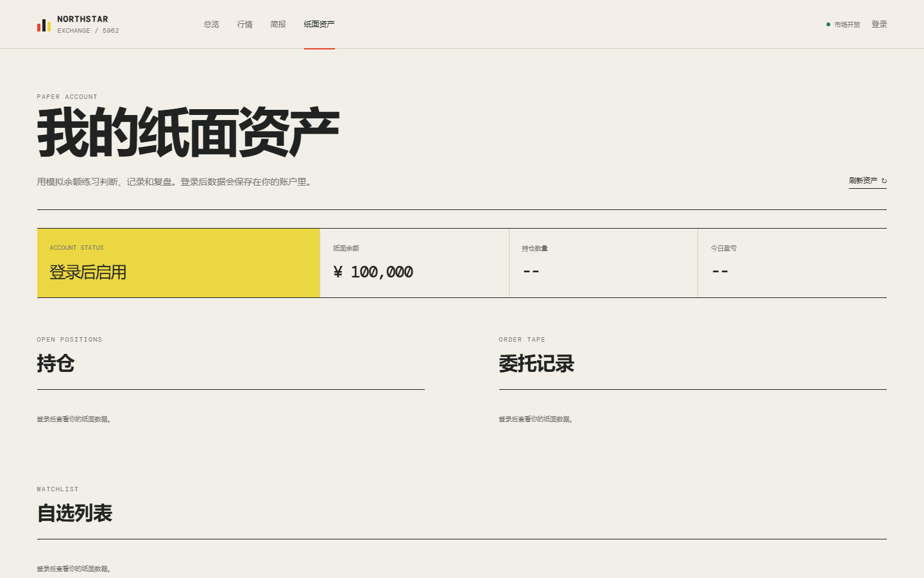Image resolution: width=924 pixels, height=578 pixels.
Task: Click the Northstar bar-chart logo icon
Action: click(44, 25)
